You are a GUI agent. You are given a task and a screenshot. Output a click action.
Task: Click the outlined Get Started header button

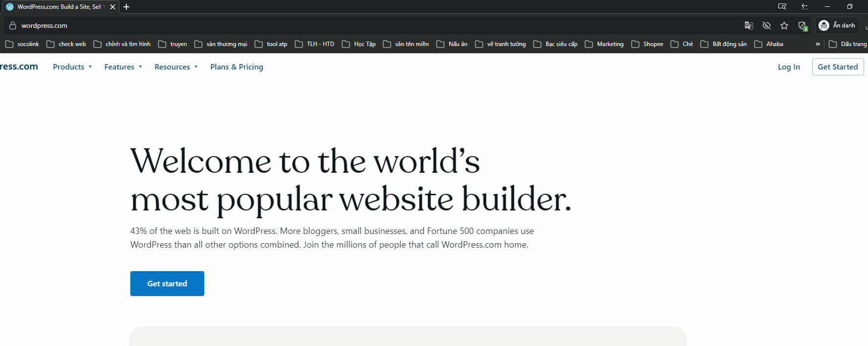[x=838, y=67]
